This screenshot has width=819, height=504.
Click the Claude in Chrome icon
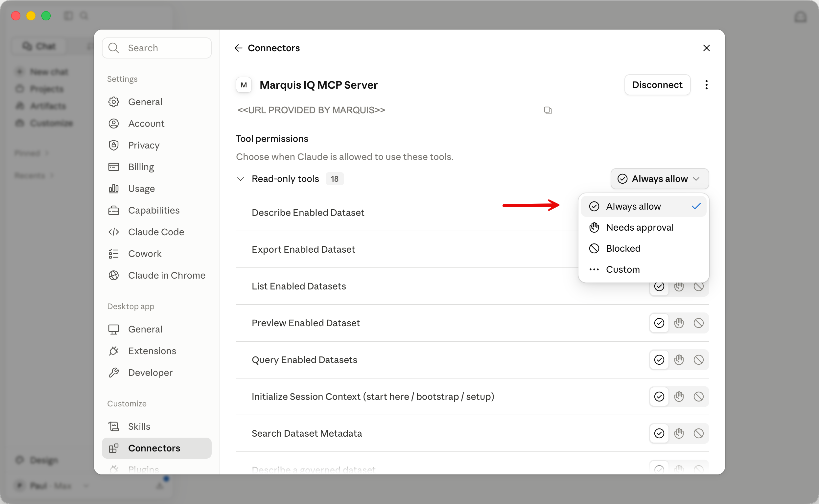pos(114,275)
